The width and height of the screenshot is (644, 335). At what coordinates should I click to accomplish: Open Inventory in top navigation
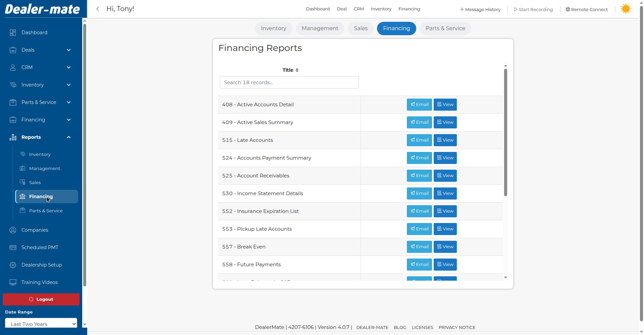[x=381, y=9]
